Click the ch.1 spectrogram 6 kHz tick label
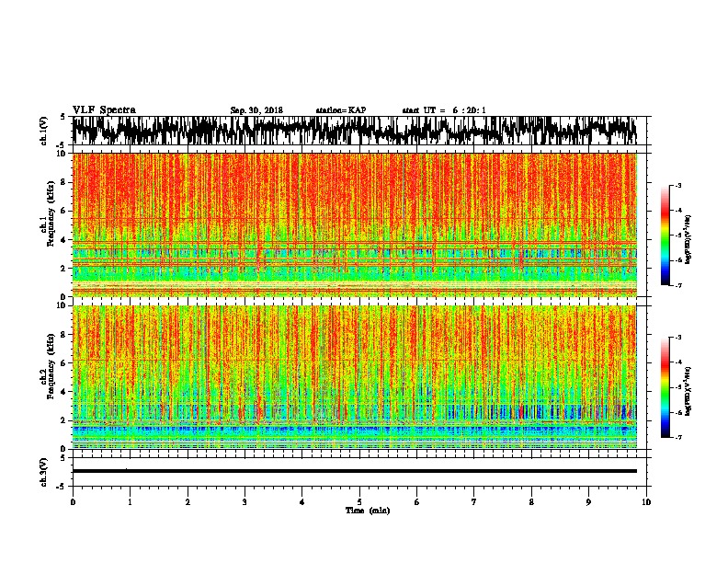The image size is (728, 563). [x=65, y=212]
